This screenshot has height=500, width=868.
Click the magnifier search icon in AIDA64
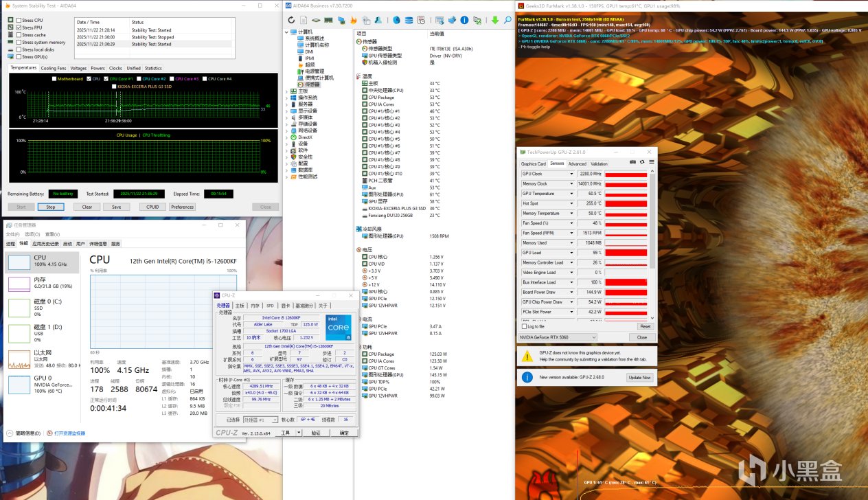508,21
